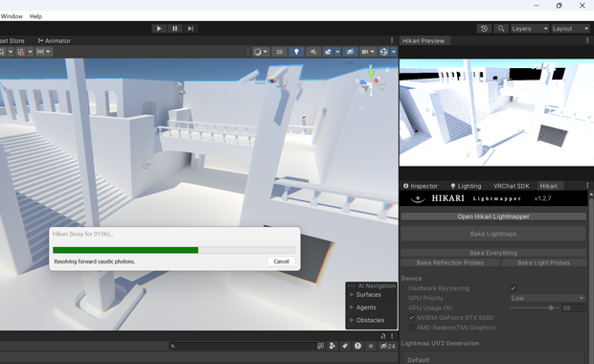Toggle the AMD Radeon Graphics checkbox
The image size is (594, 364).
(411, 328)
